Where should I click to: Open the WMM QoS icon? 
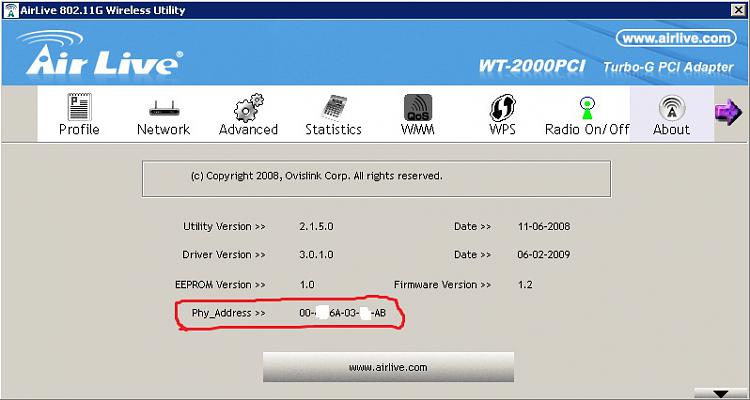pyautogui.click(x=418, y=107)
